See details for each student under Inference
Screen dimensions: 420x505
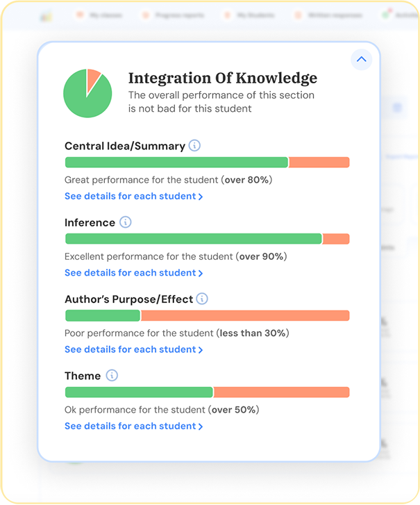click(x=133, y=273)
